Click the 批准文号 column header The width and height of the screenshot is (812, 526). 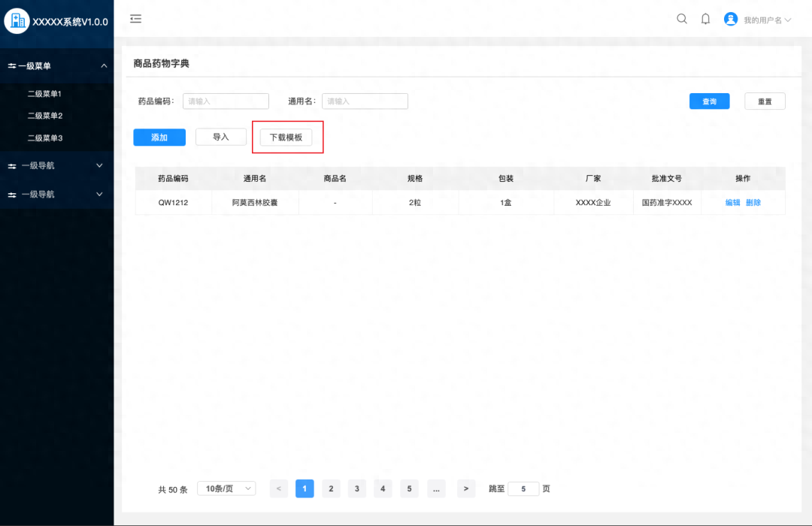[667, 179]
